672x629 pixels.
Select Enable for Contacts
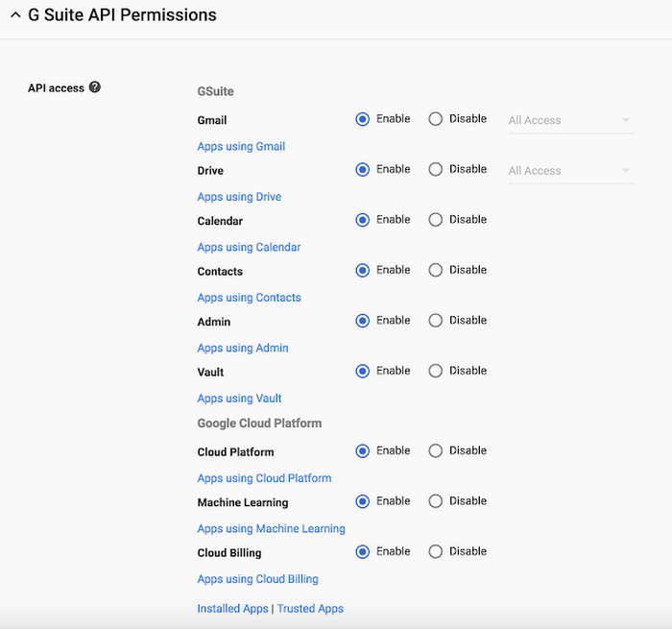point(363,270)
